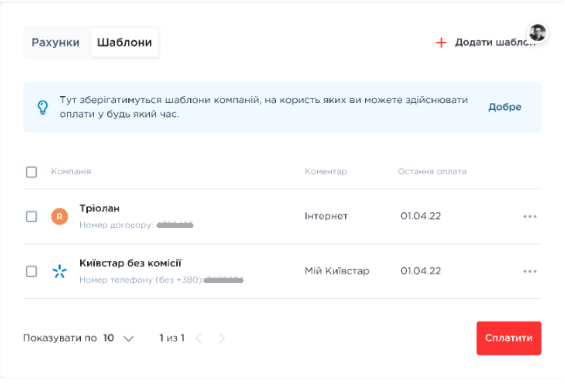Select the Шаблони tab
This screenshot has height=388, width=565.
pos(124,43)
